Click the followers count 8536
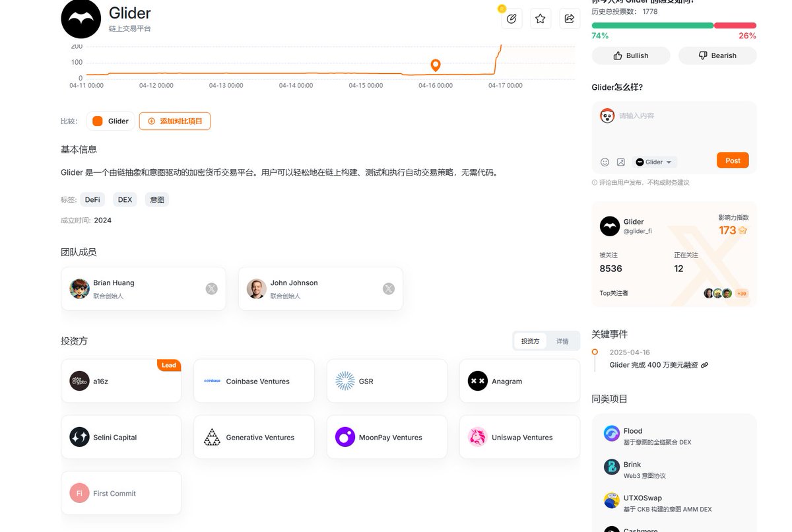792x532 pixels. [611, 269]
